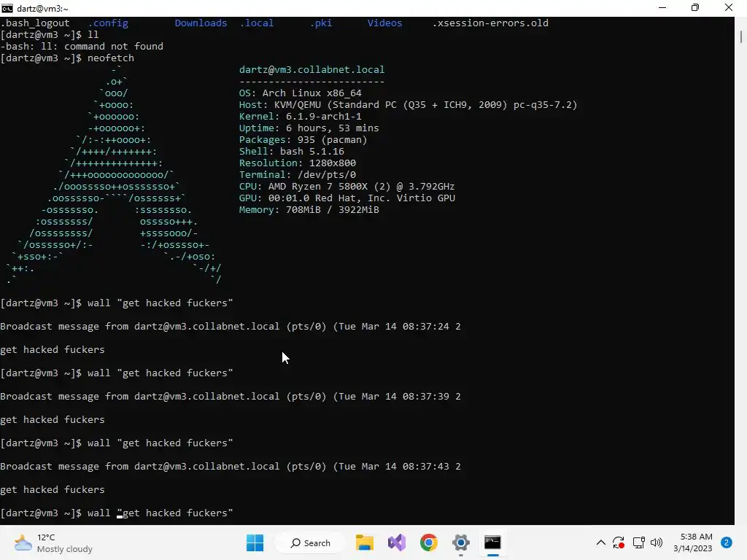Click the broadcast message timestamped 08:37:24
The image size is (747, 560).
coord(231,326)
